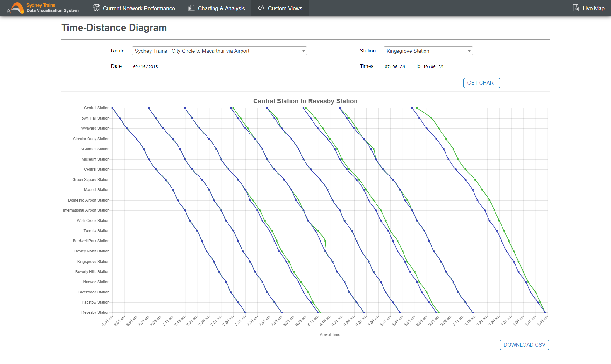
Task: Click the St James Station axis label
Action: 95,149
